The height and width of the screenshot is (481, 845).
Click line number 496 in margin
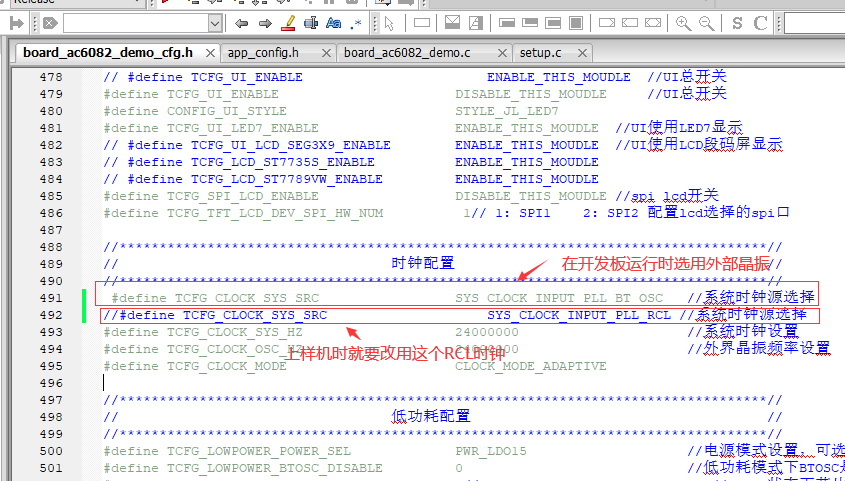pos(51,383)
